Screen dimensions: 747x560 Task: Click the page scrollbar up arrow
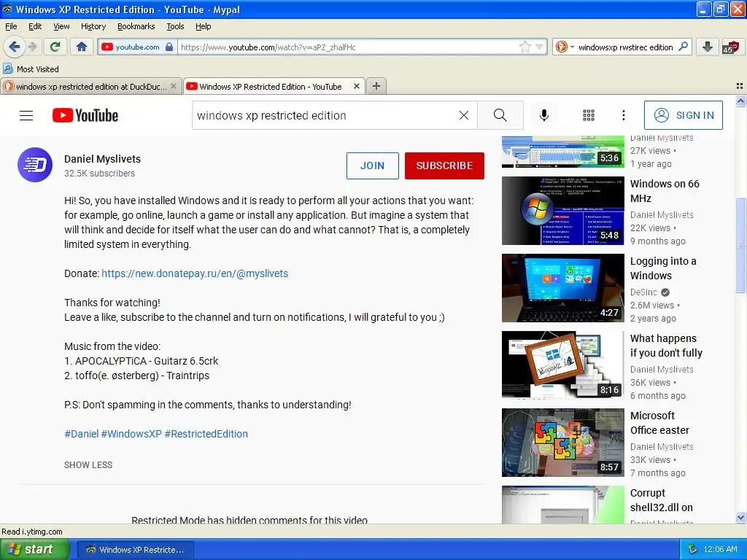(740, 101)
